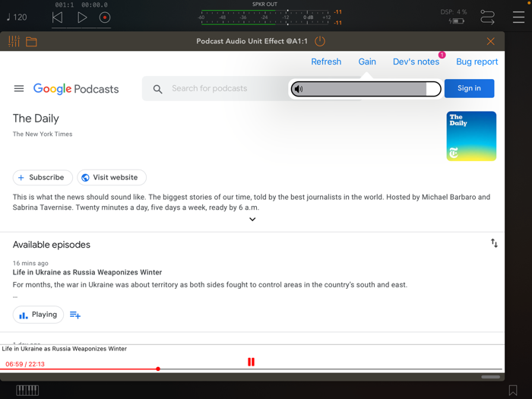Subscribe to The Daily podcast
Viewport: 532px width, 399px height.
[x=43, y=177]
